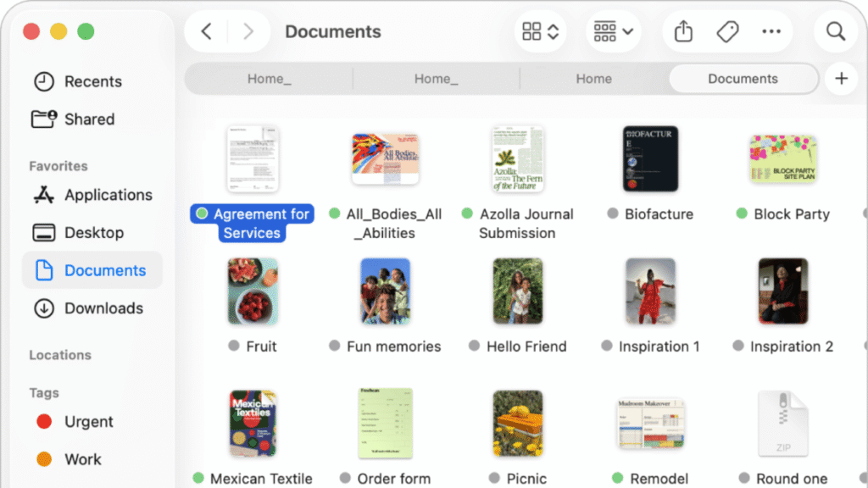Click the Tags toolbar icon

[727, 31]
